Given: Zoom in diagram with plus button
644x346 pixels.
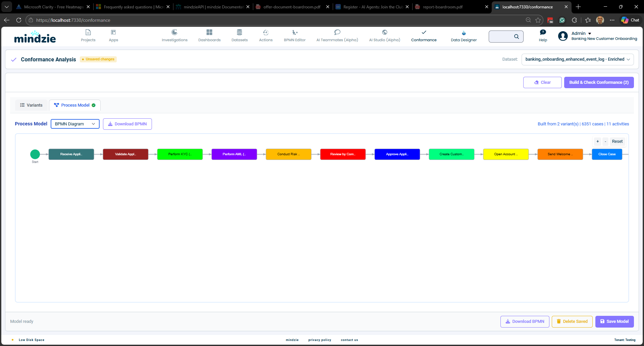Looking at the screenshot, I should (597, 141).
